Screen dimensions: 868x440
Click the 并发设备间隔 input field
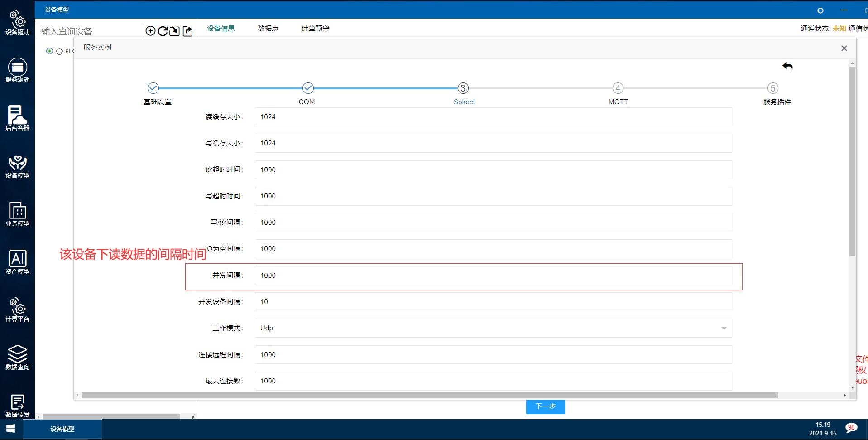(x=493, y=302)
